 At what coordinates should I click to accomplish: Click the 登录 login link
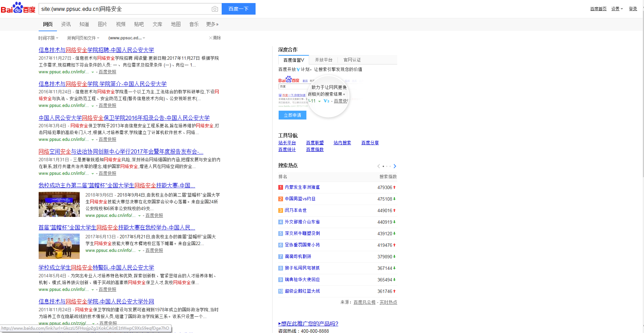(x=633, y=9)
